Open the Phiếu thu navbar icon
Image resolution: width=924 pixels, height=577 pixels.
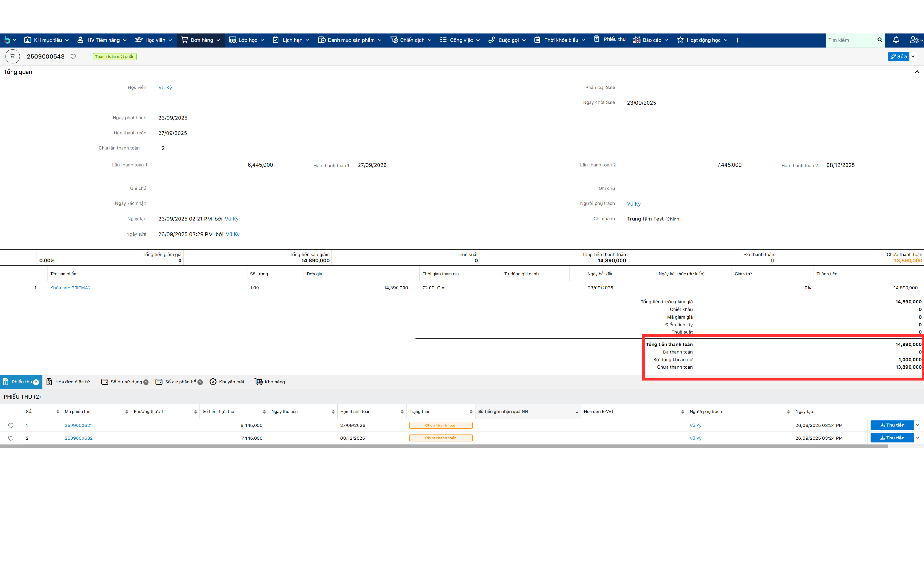tap(597, 39)
